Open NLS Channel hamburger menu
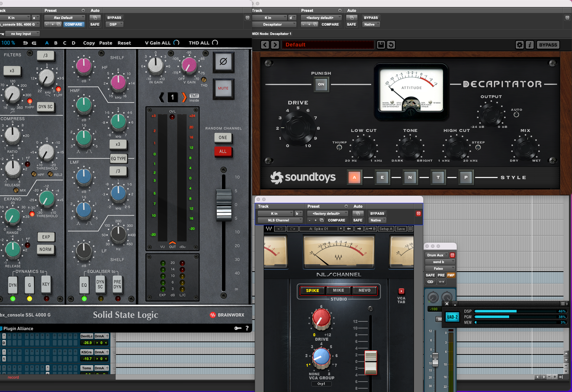Screen dimensions: 572x392 tap(411, 229)
